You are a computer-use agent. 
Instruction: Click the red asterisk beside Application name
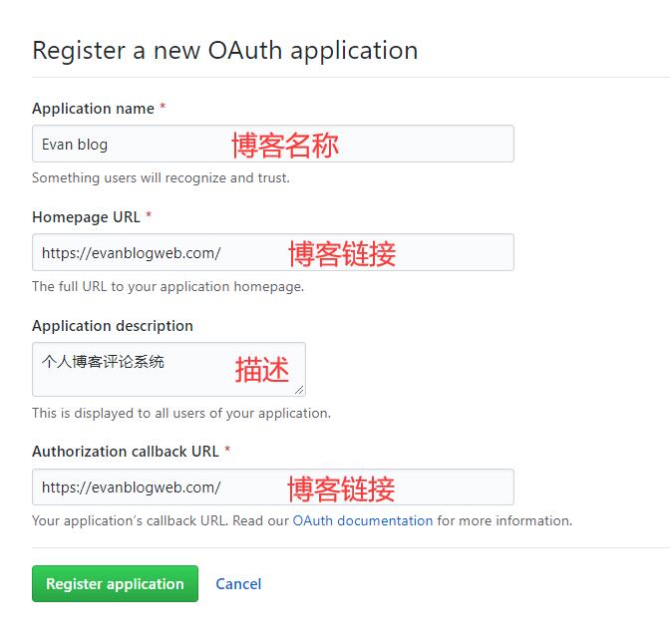tap(163, 106)
